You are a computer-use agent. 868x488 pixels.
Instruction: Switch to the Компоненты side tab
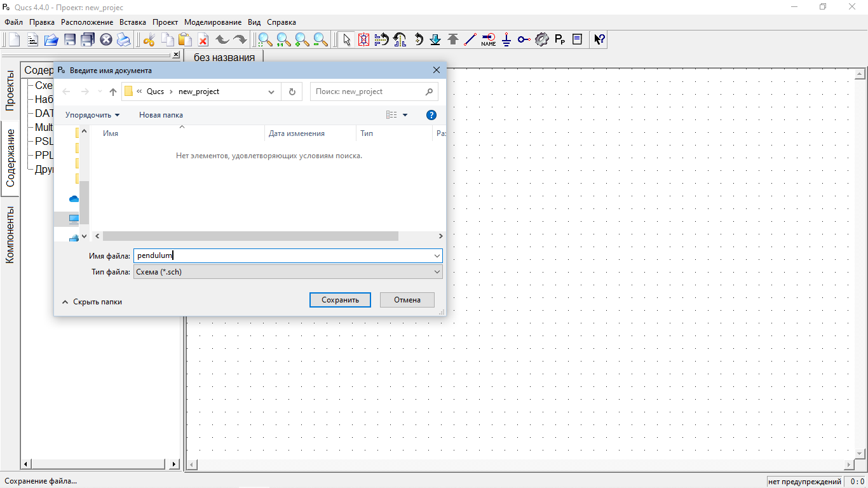point(10,234)
